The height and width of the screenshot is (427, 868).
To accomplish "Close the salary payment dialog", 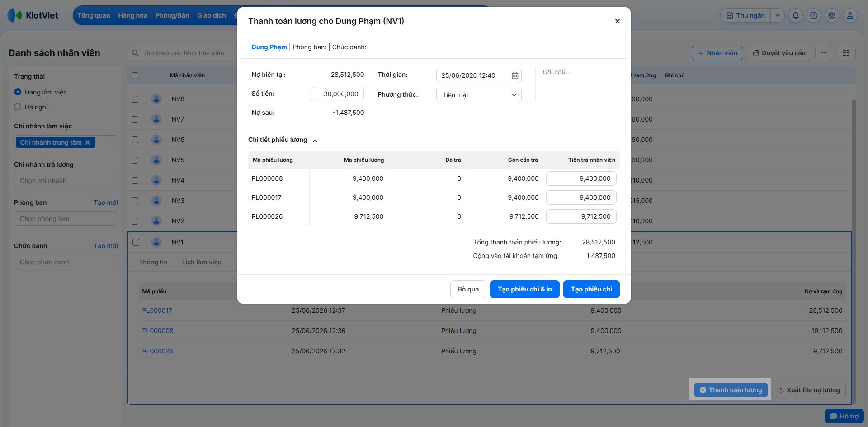I will click(617, 21).
